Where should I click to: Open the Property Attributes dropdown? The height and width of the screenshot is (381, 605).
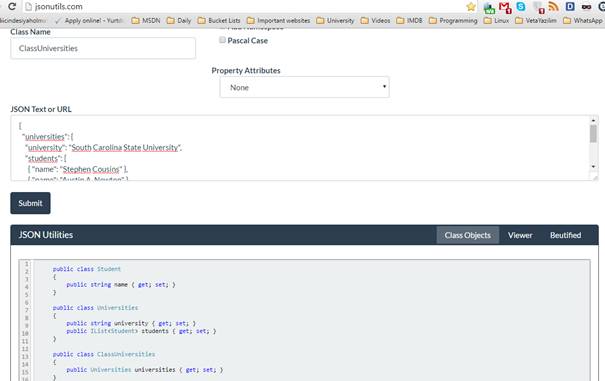point(304,87)
